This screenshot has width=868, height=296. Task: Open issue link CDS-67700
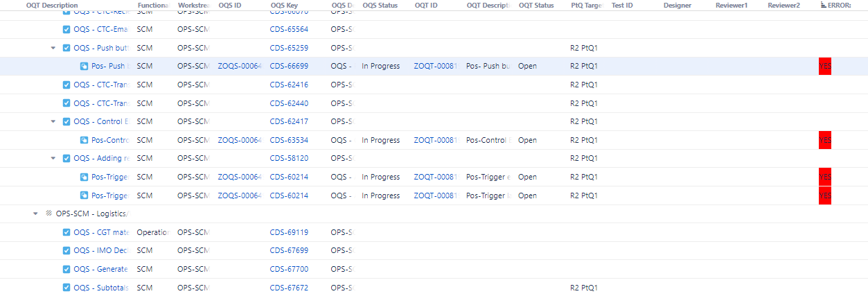coord(289,269)
